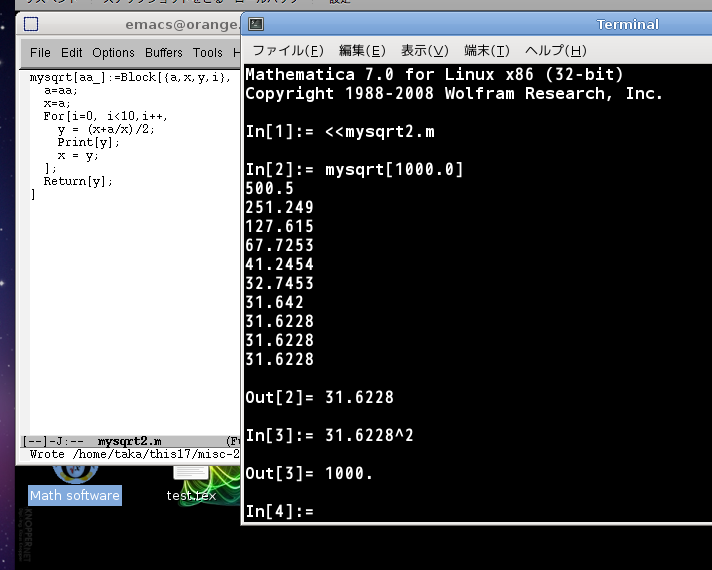The height and width of the screenshot is (570, 712).
Task: Open the Buffers menu in Emacs
Action: tap(164, 53)
